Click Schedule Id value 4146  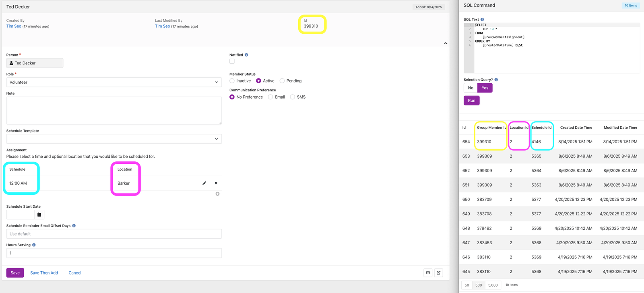(536, 142)
